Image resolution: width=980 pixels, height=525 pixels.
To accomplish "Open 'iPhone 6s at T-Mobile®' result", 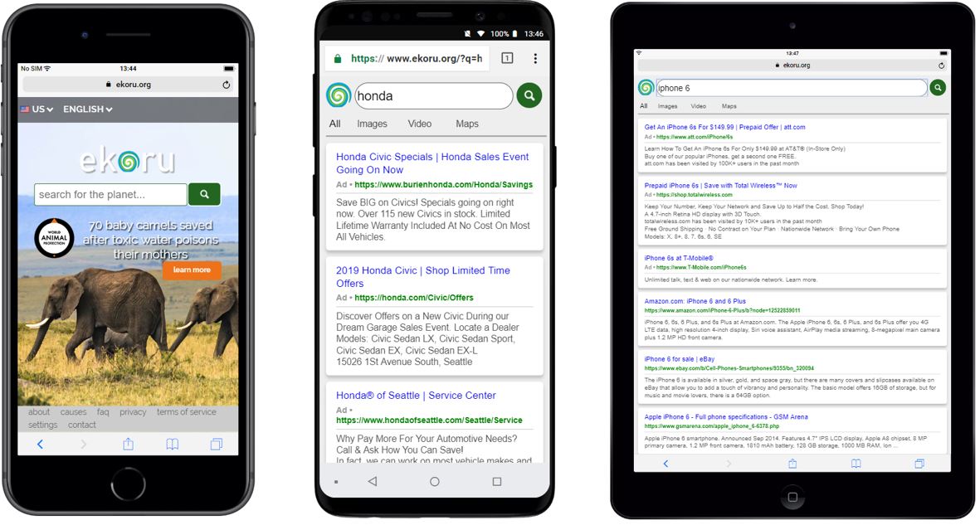I will tap(679, 258).
